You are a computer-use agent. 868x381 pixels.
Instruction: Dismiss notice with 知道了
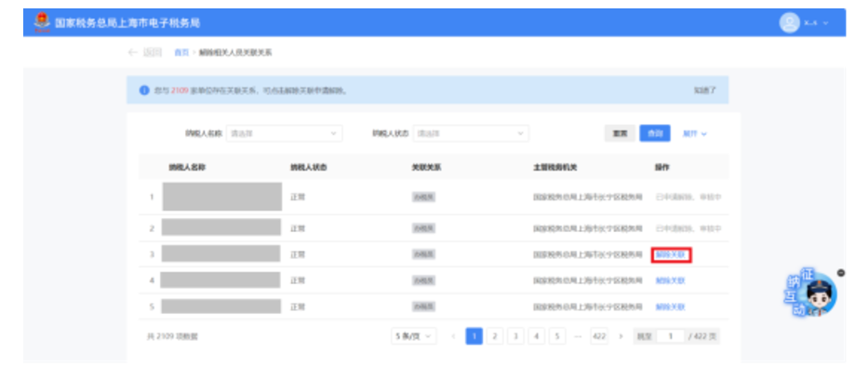(704, 90)
